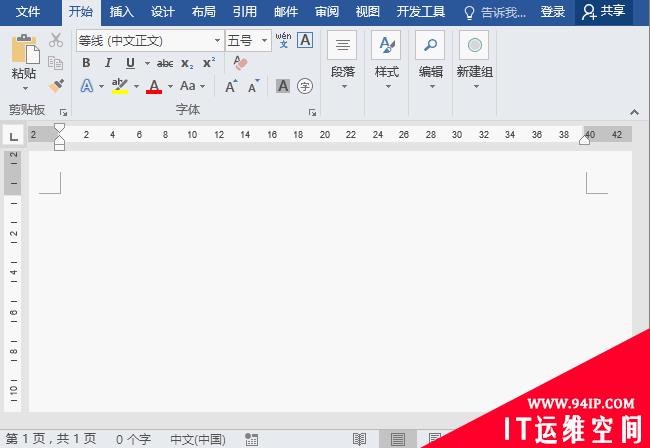650x448 pixels.
Task: Open font color dropdown arrow
Action: (x=170, y=87)
